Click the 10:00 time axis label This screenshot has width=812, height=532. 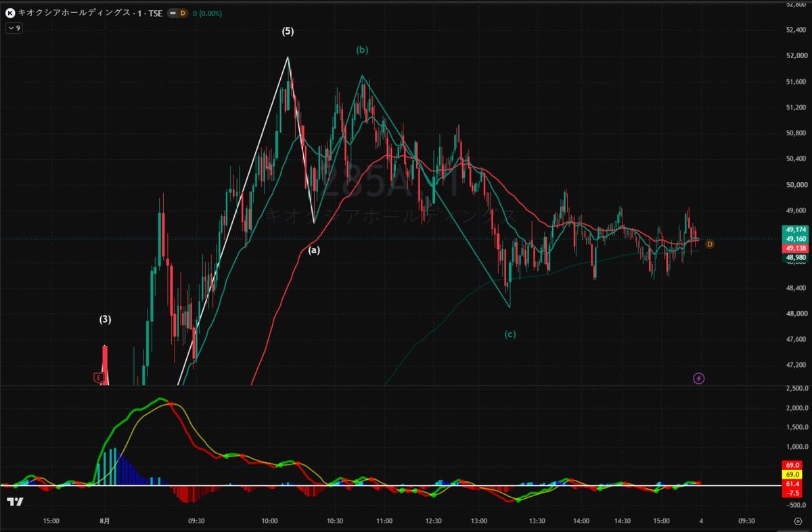tap(270, 521)
